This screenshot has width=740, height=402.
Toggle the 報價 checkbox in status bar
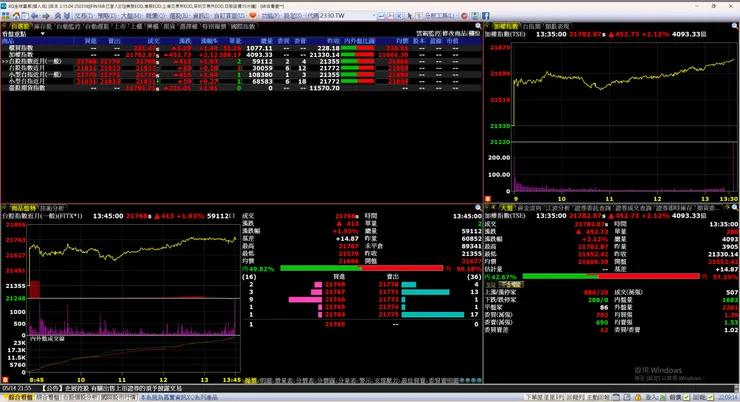[686, 397]
